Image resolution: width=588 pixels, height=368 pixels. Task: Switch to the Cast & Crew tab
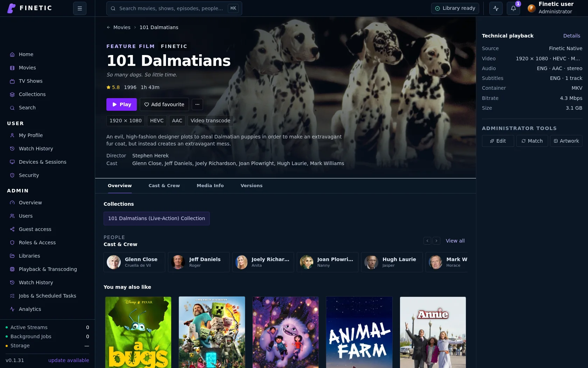click(164, 186)
